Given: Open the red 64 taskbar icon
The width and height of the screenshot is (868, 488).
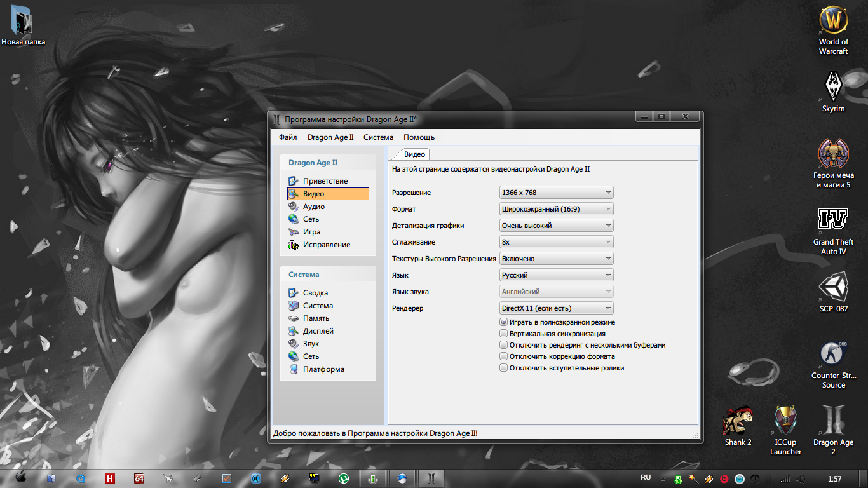Looking at the screenshot, I should (139, 478).
